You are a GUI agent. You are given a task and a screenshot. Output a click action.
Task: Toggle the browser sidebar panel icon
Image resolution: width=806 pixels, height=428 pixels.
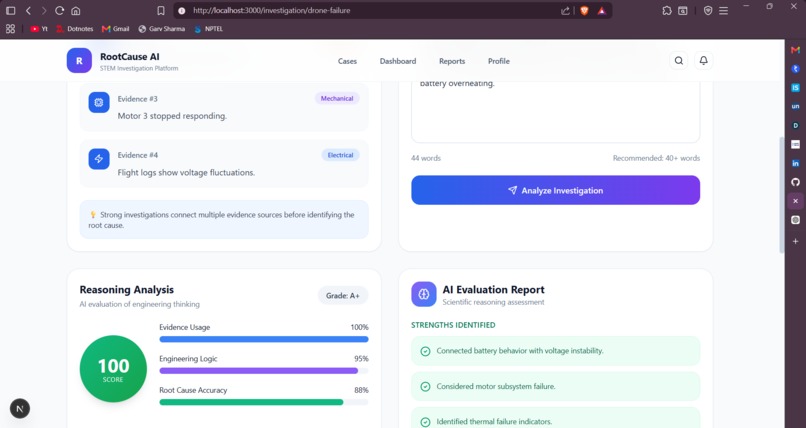point(10,10)
